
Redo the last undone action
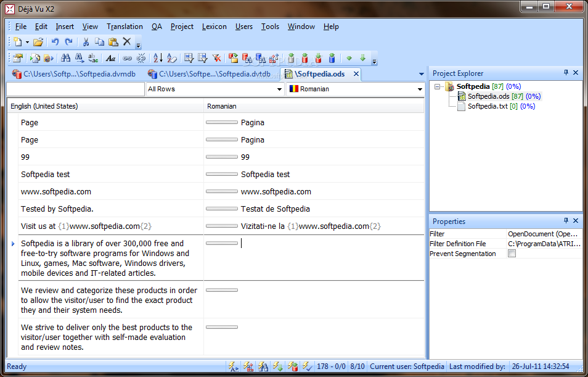[x=68, y=42]
